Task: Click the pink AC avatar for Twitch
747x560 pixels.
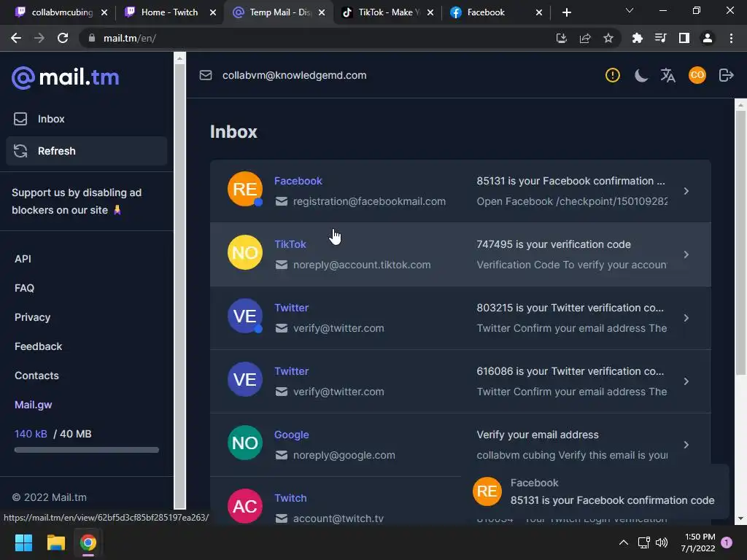Action: tap(245, 506)
